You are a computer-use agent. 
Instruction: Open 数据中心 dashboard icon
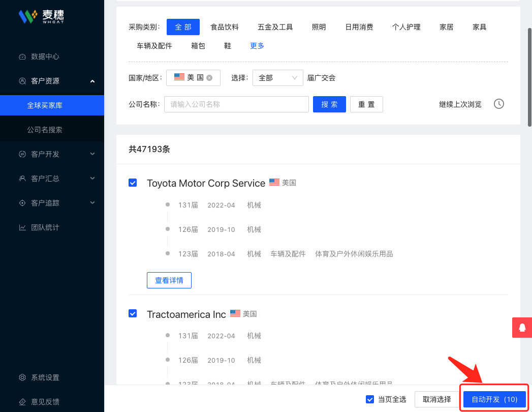click(22, 57)
